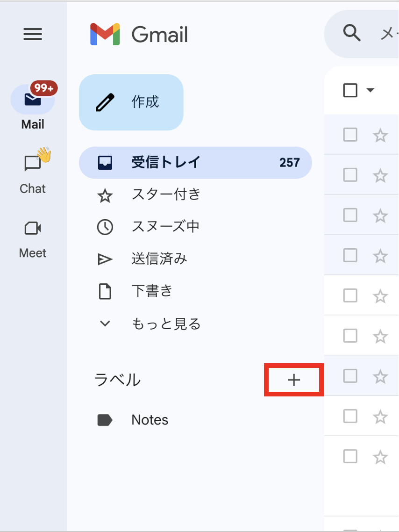Select the Notes label icon
This screenshot has height=532, width=399.
106,419
